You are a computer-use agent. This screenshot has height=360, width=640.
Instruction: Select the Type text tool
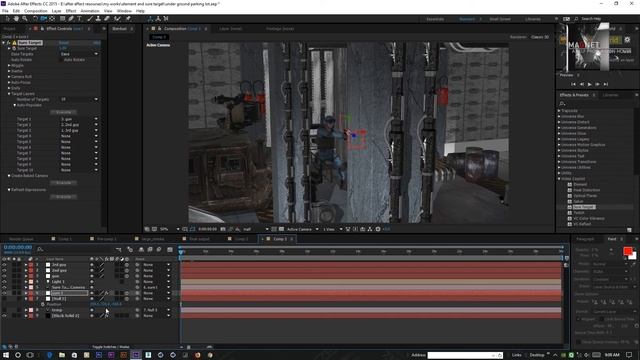pos(80,18)
